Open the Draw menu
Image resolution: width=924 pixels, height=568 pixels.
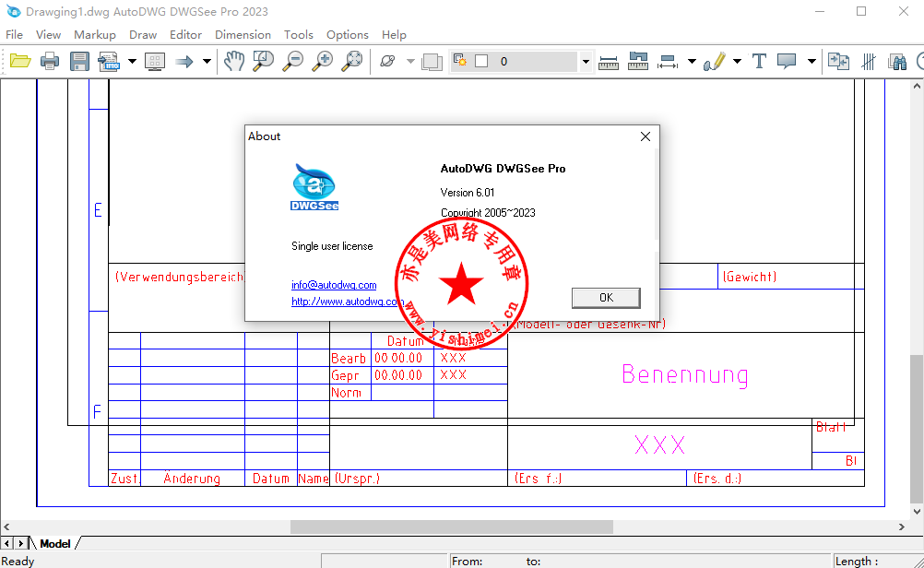pos(143,35)
